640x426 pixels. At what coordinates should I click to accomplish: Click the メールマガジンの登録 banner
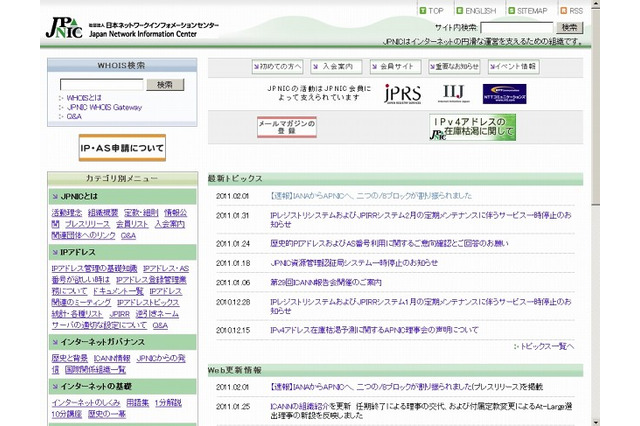click(x=287, y=127)
